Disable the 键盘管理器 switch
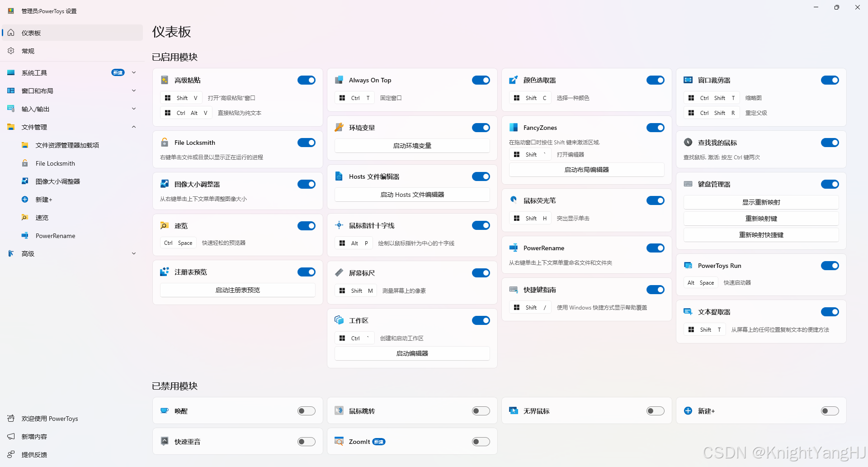 (x=830, y=184)
